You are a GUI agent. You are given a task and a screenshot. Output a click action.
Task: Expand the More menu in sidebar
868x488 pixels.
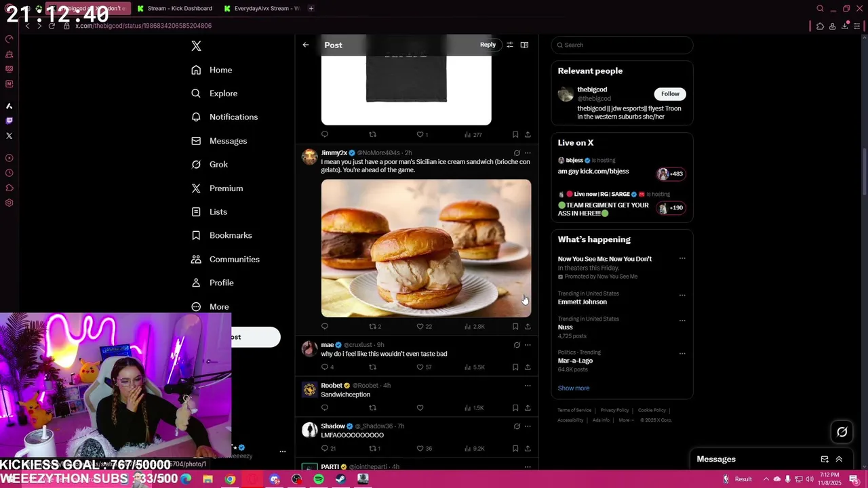pyautogui.click(x=210, y=306)
